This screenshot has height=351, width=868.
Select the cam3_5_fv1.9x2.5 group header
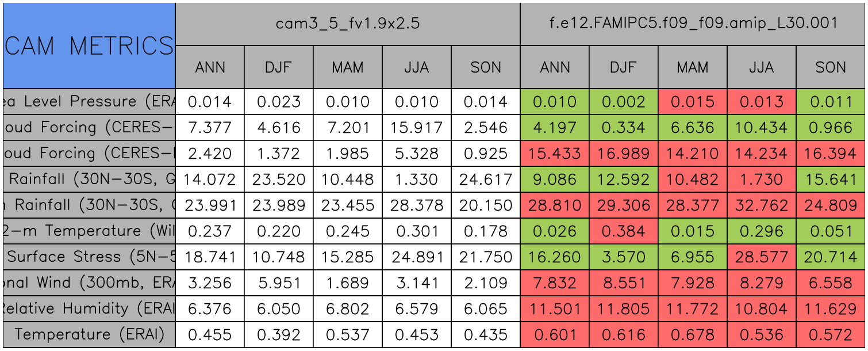347,24
